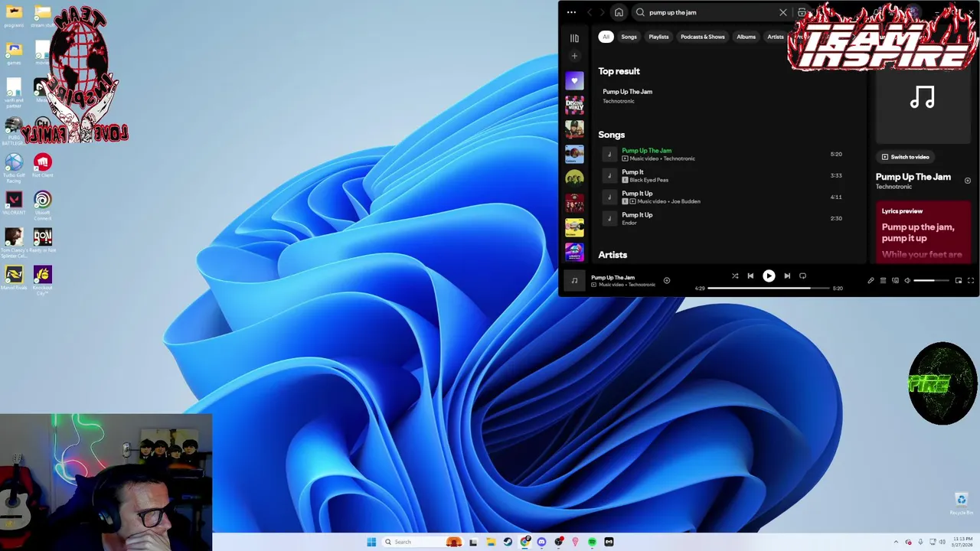
Task: Open the Spotify play queue icon
Action: (x=883, y=281)
